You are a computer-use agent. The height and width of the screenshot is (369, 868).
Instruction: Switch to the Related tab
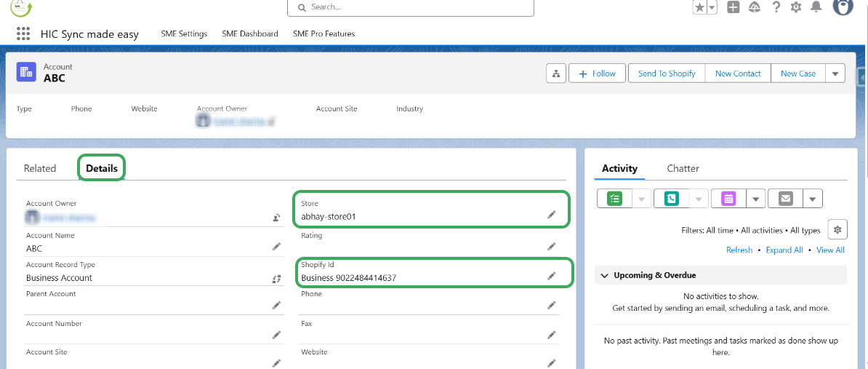(x=40, y=168)
